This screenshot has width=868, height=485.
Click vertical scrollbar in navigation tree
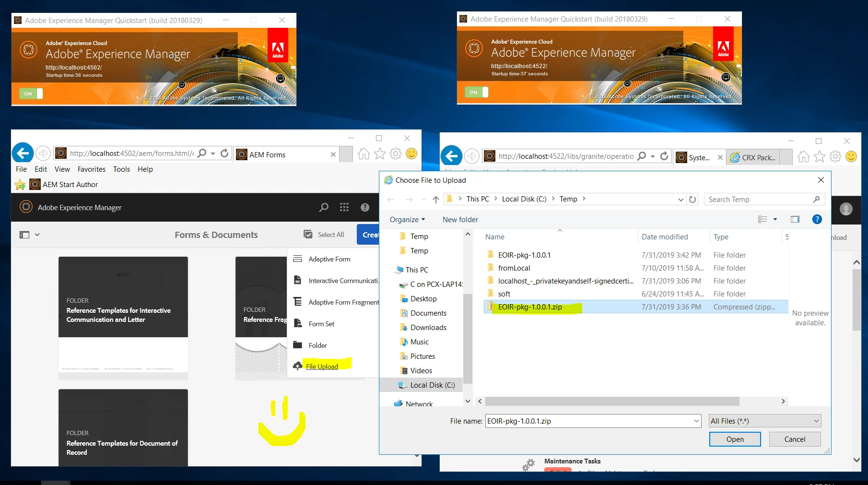coord(468,338)
